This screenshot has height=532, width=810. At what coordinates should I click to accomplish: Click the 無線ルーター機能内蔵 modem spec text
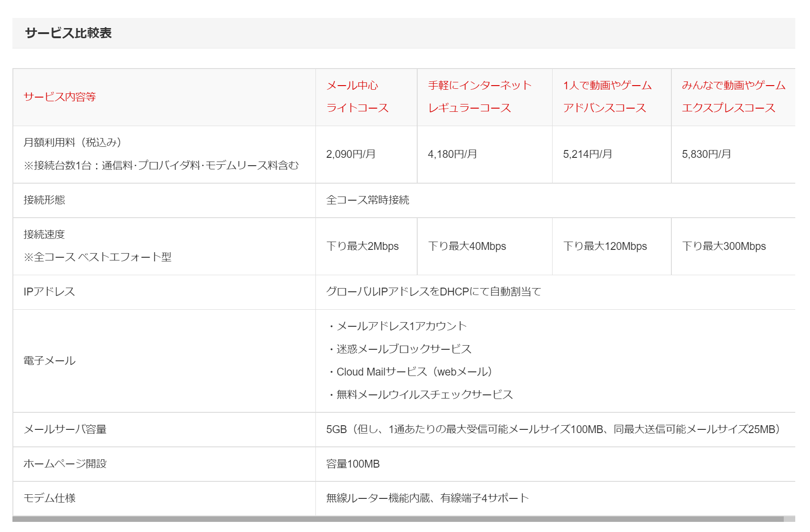[427, 498]
